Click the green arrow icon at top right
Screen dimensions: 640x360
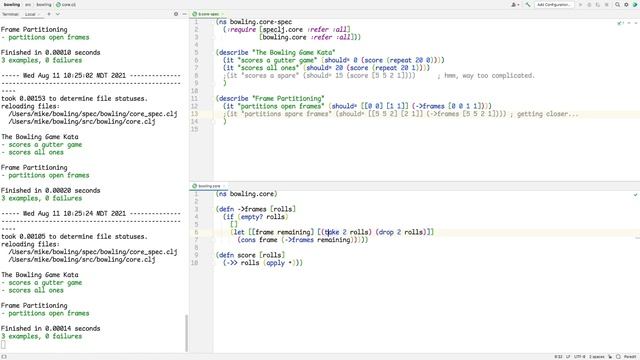pyautogui.click(x=635, y=4)
